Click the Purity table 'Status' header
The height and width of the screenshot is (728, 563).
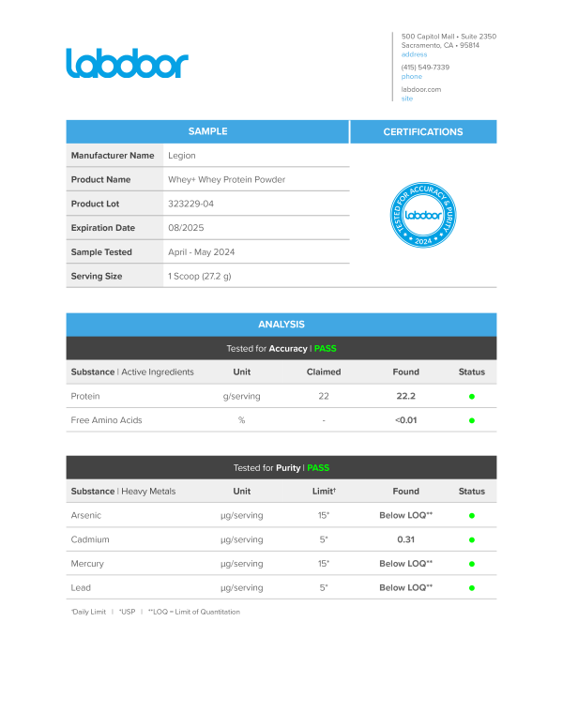click(x=471, y=492)
